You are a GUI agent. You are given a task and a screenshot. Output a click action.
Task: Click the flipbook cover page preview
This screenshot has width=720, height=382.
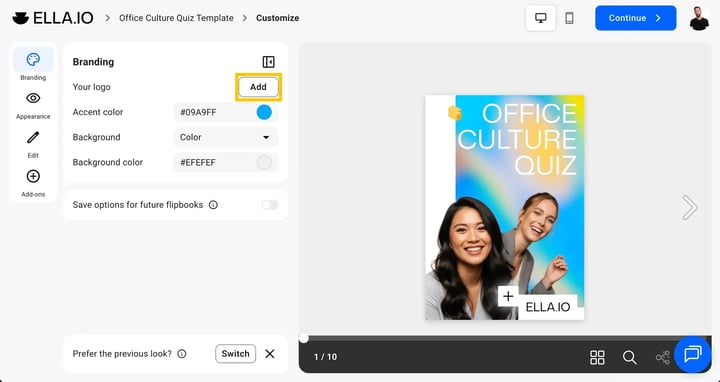pos(505,208)
